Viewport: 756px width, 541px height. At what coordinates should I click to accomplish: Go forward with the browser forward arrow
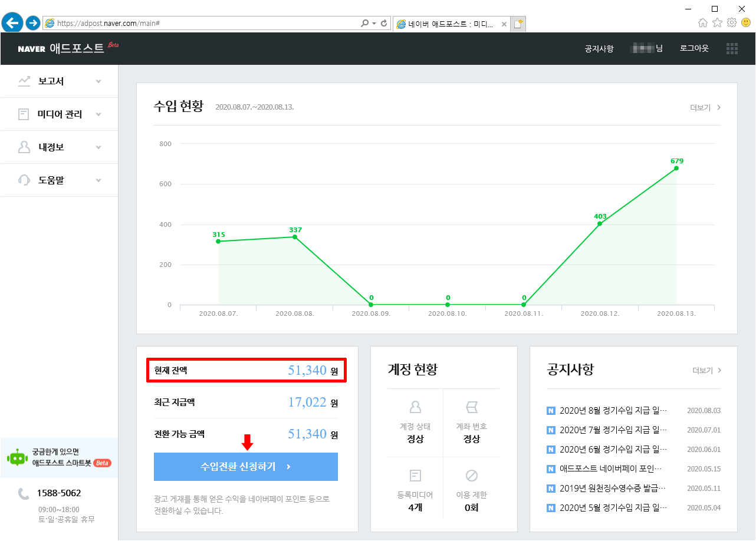point(33,23)
